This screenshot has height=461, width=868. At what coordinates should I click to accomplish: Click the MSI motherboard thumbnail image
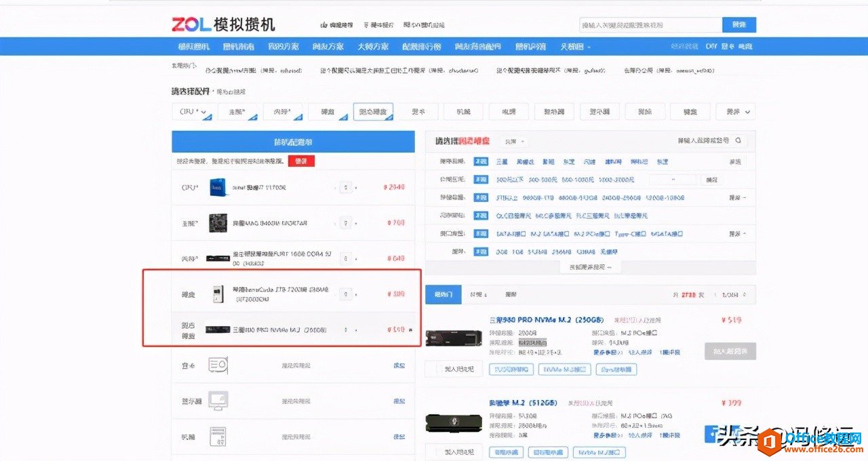(x=218, y=222)
